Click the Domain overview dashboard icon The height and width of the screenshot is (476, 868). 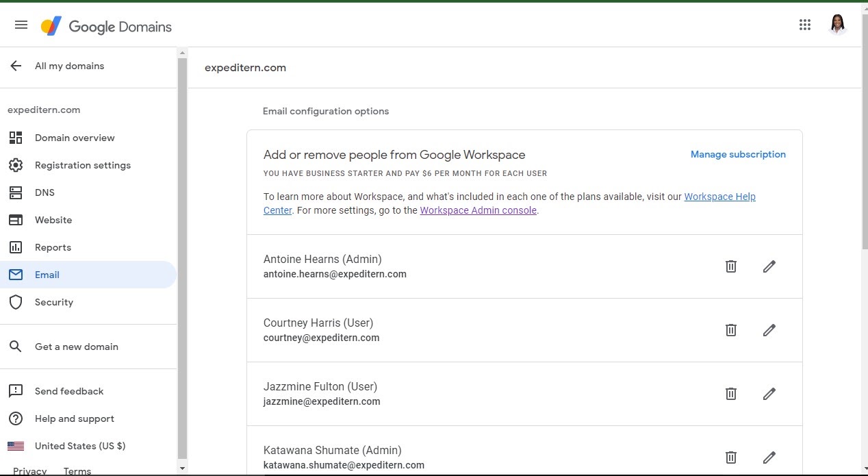tap(16, 138)
